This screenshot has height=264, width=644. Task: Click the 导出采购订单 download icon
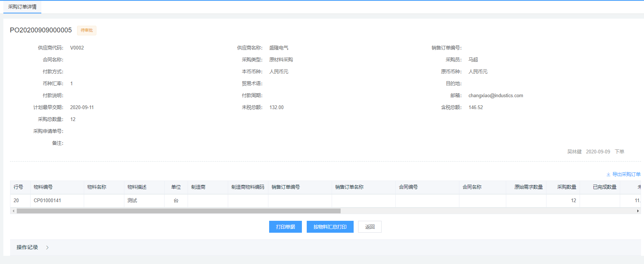pos(608,174)
